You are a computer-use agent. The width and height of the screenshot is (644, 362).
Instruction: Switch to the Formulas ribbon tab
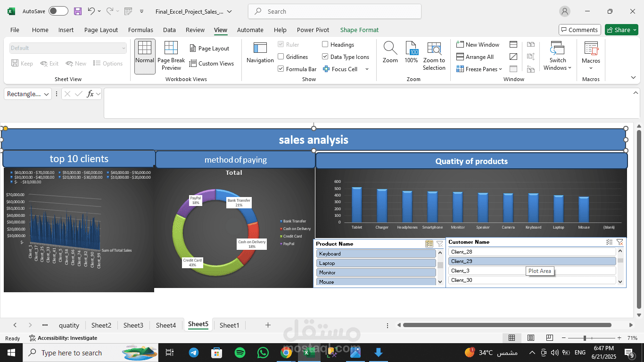pyautogui.click(x=140, y=30)
